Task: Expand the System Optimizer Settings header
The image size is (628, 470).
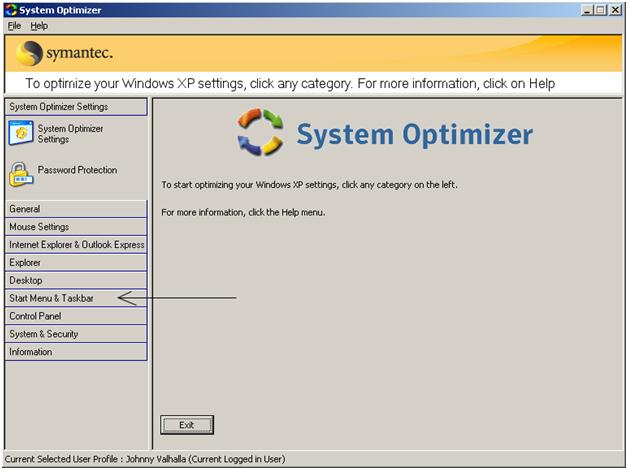Action: tap(76, 107)
